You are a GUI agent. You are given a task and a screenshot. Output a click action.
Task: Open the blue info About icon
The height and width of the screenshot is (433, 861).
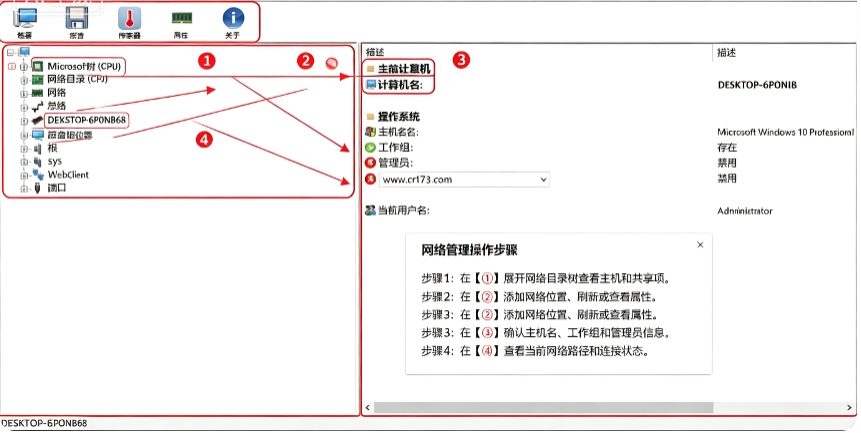click(x=233, y=18)
